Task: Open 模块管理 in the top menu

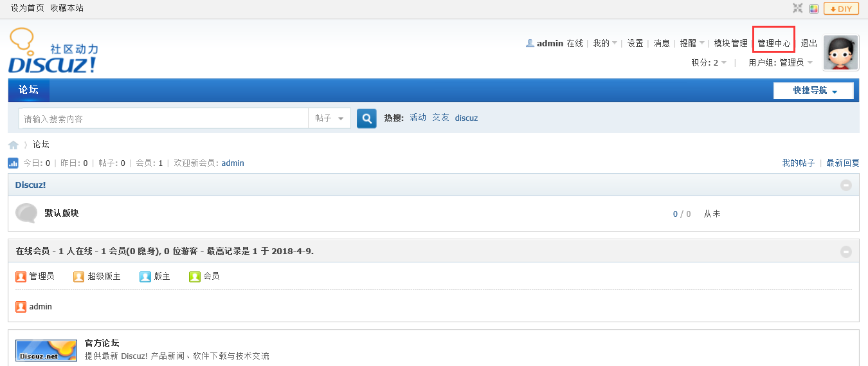Action: pos(731,43)
